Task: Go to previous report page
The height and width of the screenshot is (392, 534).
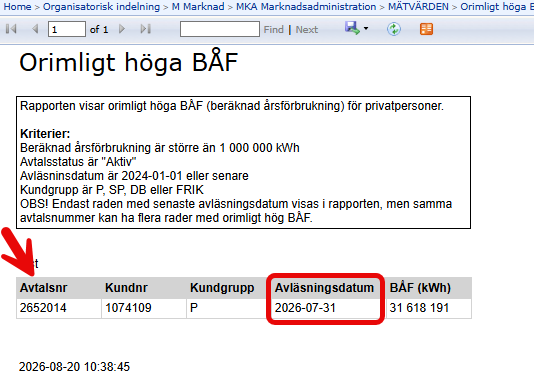Action: (35, 29)
